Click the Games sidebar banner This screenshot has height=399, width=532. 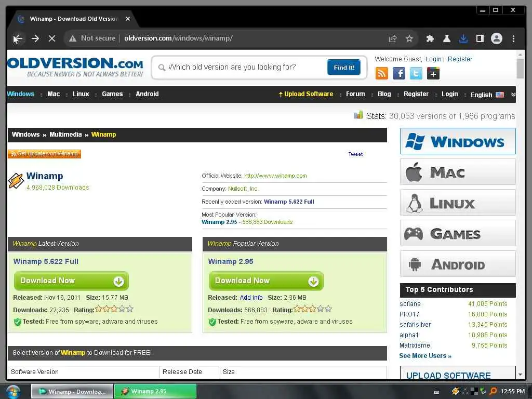458,233
